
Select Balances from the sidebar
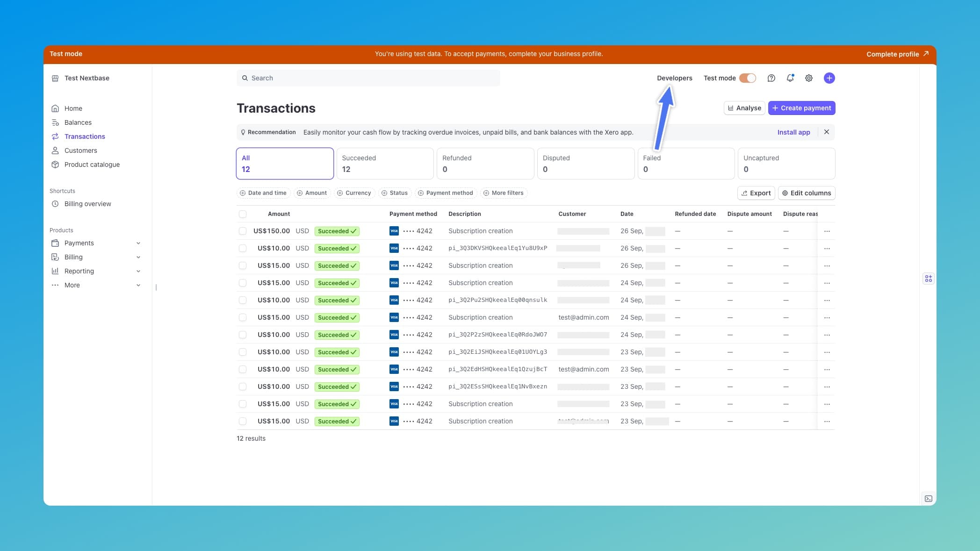coord(78,122)
